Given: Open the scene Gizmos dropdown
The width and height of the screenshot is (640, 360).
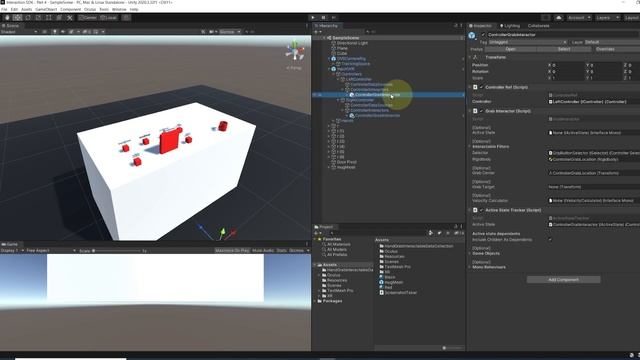Looking at the screenshot, I should tap(230, 31).
